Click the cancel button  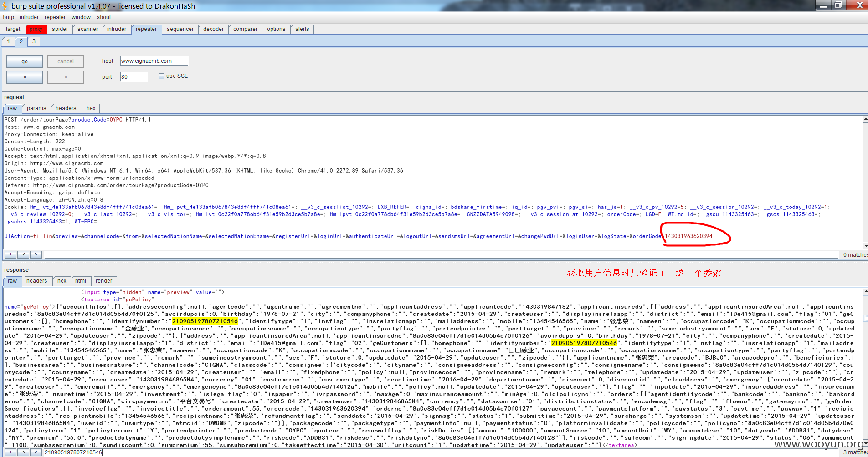pyautogui.click(x=66, y=61)
